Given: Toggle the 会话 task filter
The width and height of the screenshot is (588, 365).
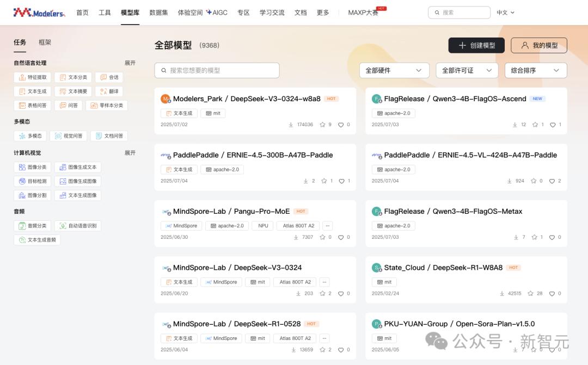Looking at the screenshot, I should pos(109,77).
